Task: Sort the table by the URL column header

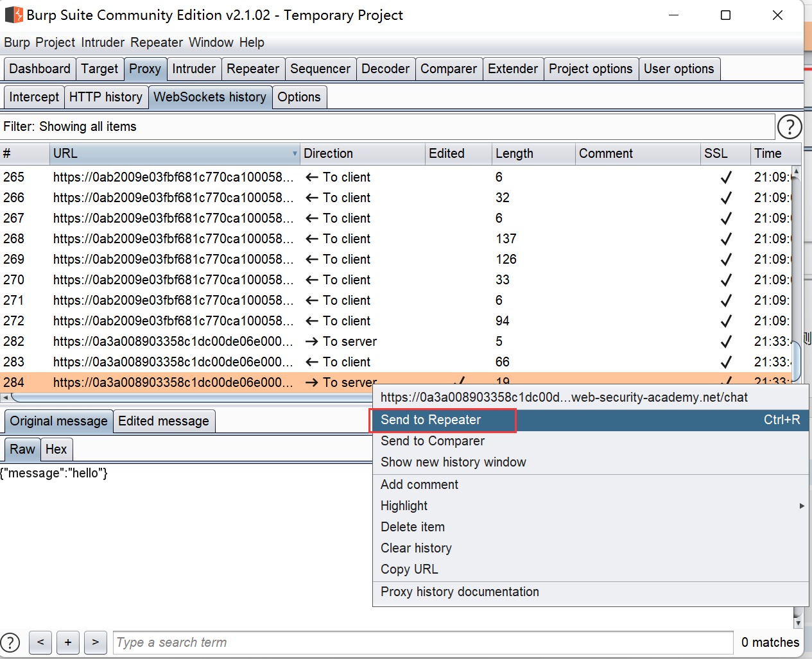Action: click(x=173, y=153)
